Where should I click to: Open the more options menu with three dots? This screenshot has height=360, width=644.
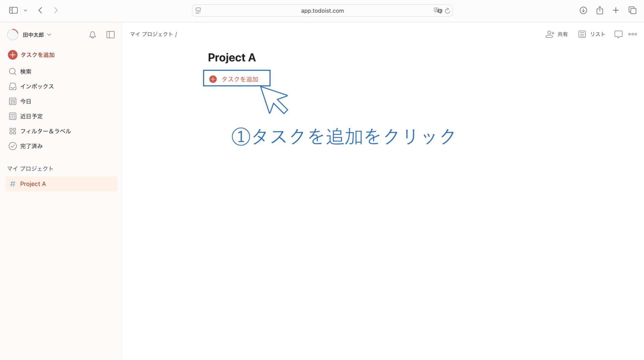point(633,34)
